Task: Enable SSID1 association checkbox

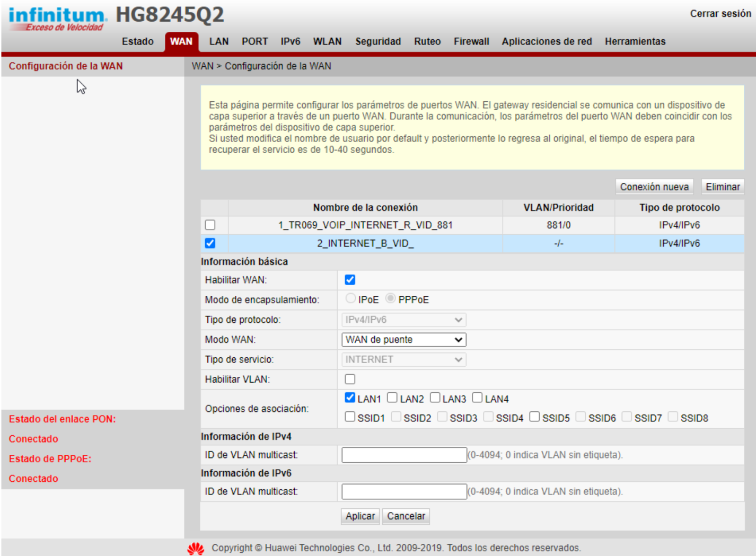Action: click(350, 417)
